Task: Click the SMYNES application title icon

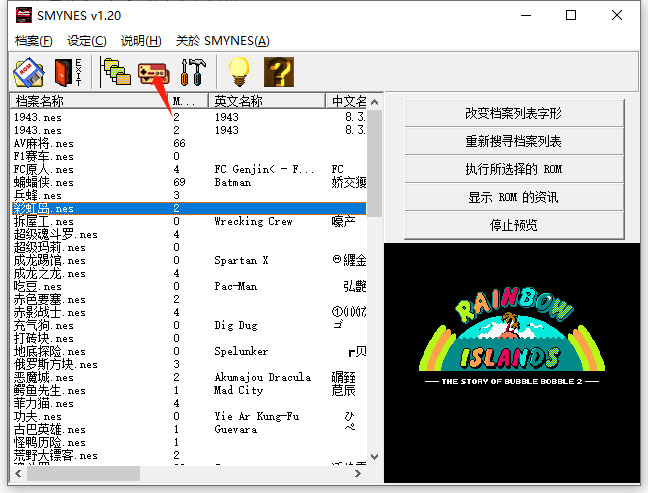Action: click(x=24, y=15)
